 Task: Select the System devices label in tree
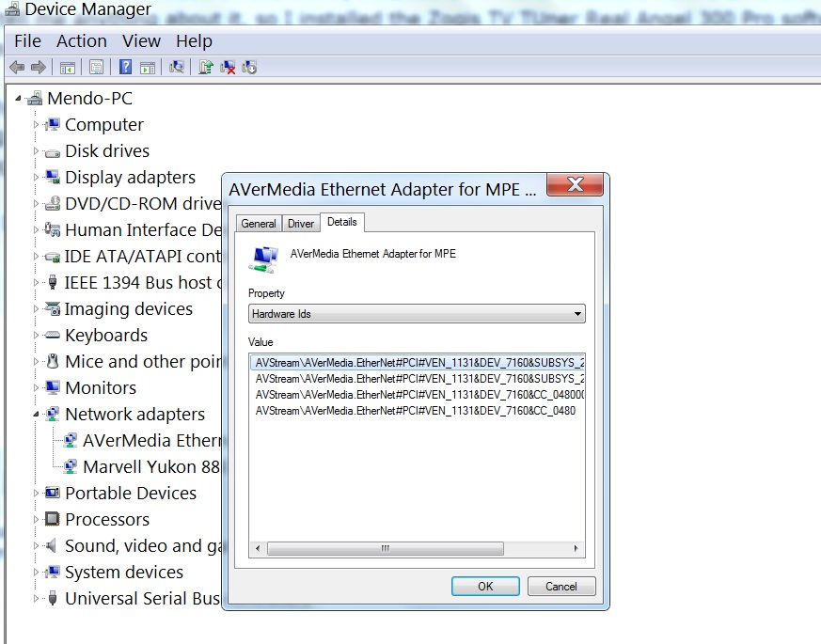point(124,572)
